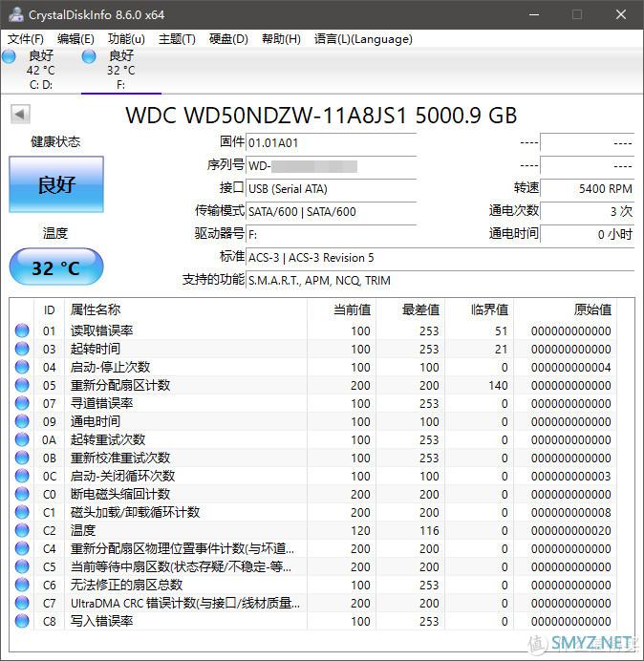The width and height of the screenshot is (644, 661).
Task: Click the firmware field 01.01A01
Action: (x=331, y=143)
